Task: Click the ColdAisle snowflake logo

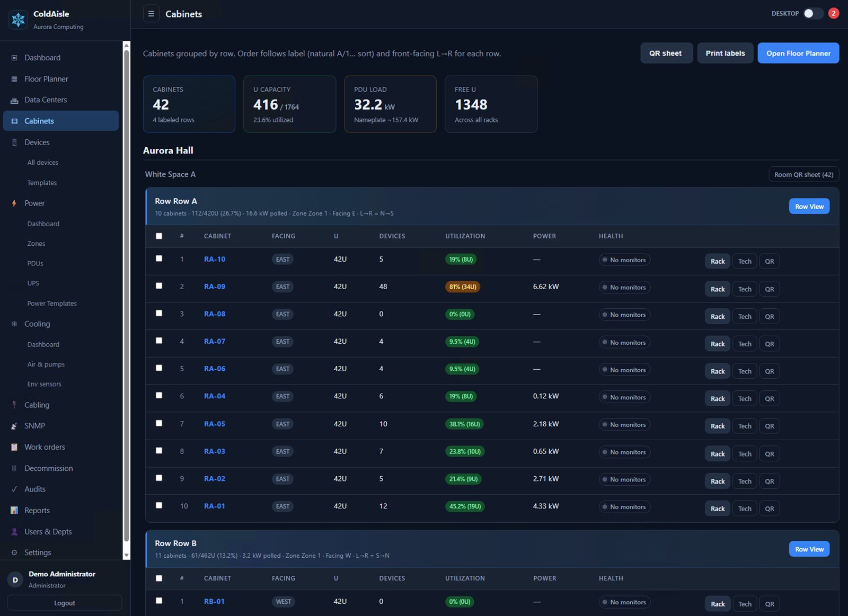Action: (x=18, y=20)
